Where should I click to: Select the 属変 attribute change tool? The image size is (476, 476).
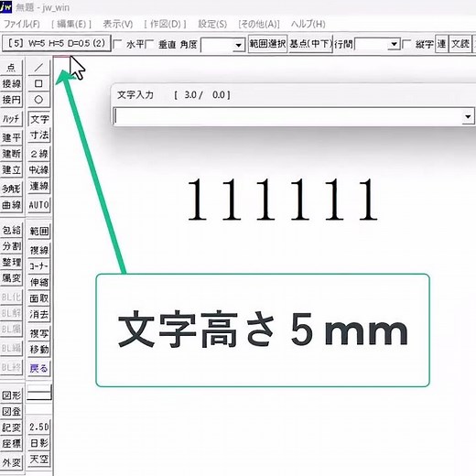pyautogui.click(x=11, y=278)
